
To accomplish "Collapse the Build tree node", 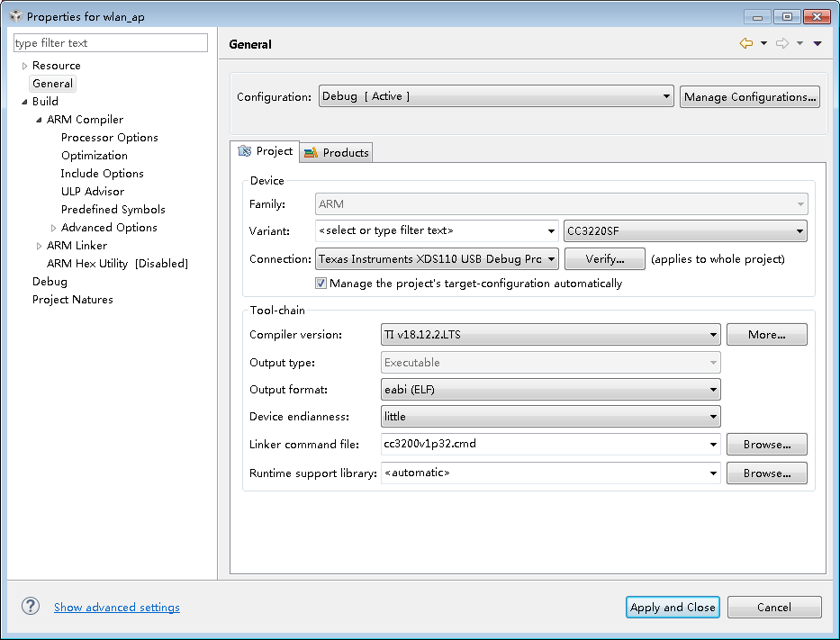I will [x=24, y=102].
